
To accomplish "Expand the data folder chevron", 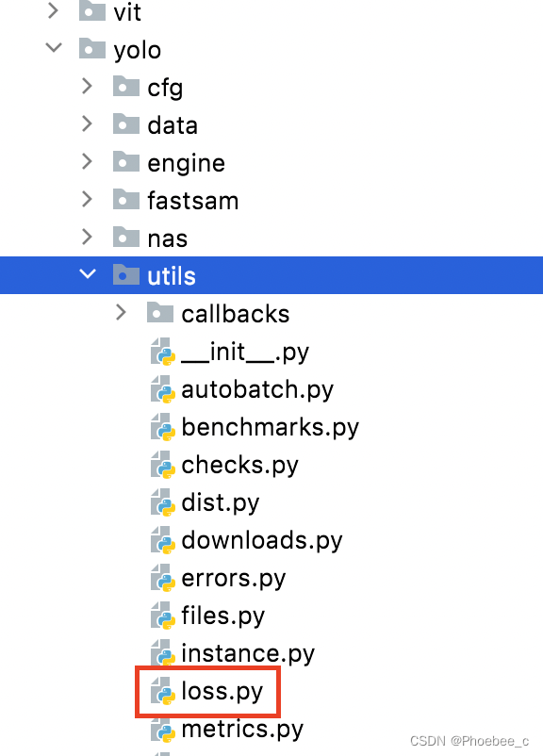I will pos(88,123).
